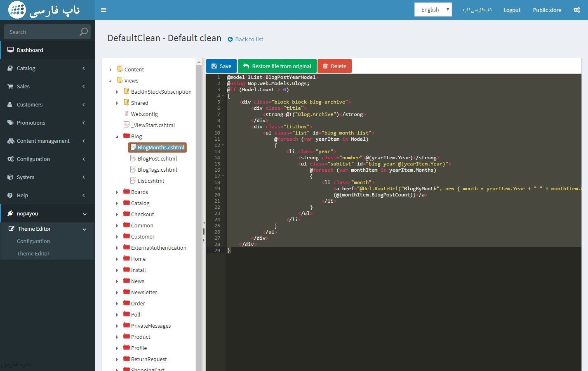This screenshot has height=371, width=588.
Task: Click the hamburger sidebar toggle icon
Action: pyautogui.click(x=103, y=10)
